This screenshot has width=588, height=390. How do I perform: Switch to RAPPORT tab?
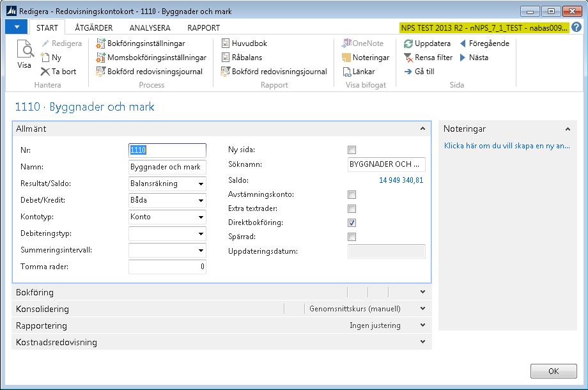[x=204, y=27]
